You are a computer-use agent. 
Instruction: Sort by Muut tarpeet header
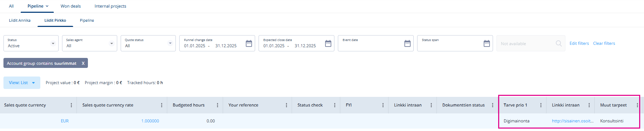click(x=613, y=105)
